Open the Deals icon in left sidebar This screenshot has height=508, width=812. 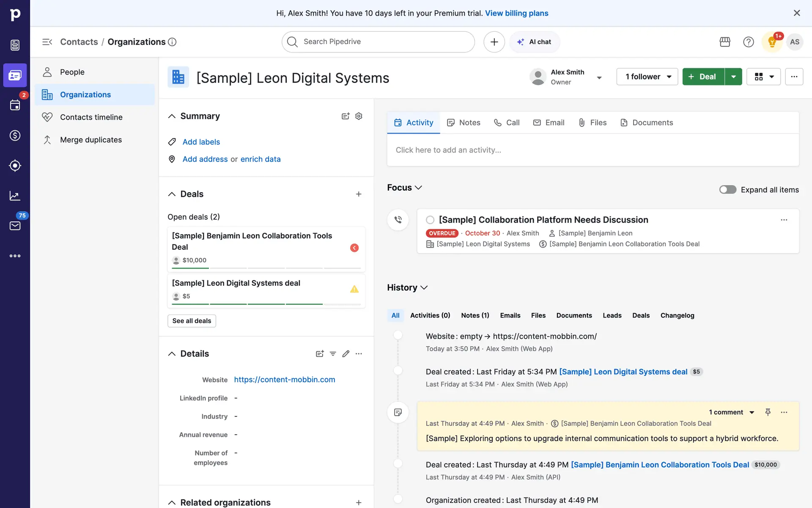(x=15, y=135)
